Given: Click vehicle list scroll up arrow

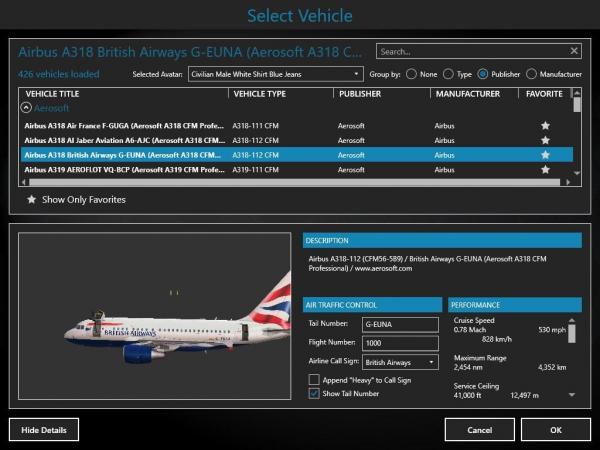Looking at the screenshot, I should [x=577, y=92].
